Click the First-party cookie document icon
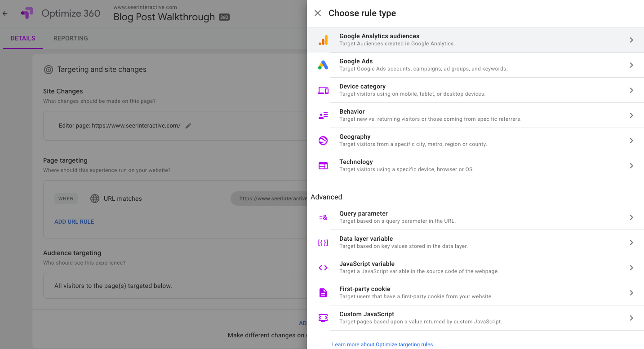Screen dimensions: 644x349 coord(323,293)
